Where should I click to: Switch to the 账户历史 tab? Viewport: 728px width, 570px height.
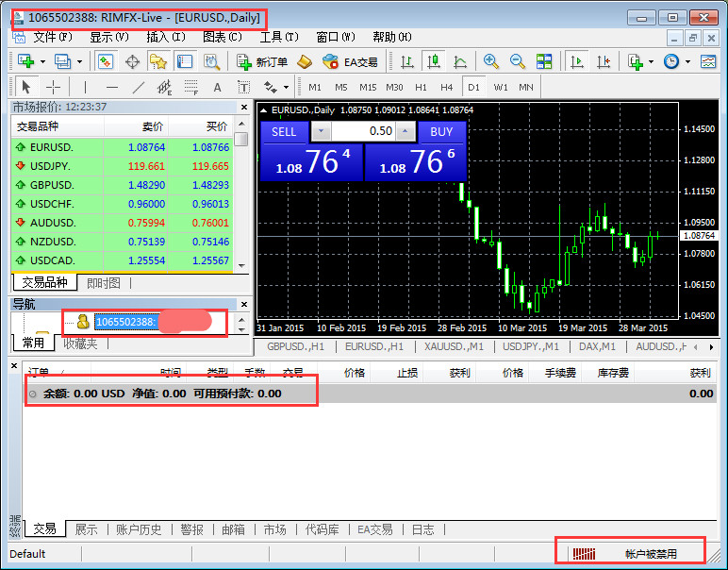click(x=139, y=529)
